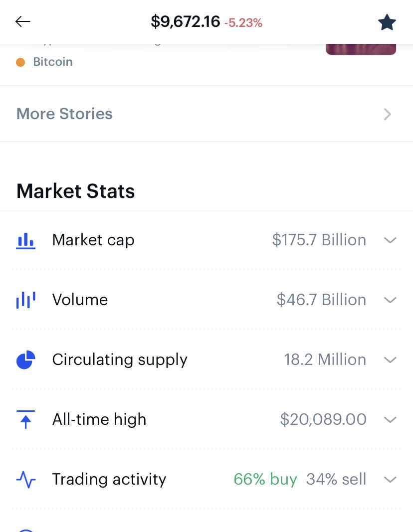Click the All-time high arrow icon

[26, 419]
